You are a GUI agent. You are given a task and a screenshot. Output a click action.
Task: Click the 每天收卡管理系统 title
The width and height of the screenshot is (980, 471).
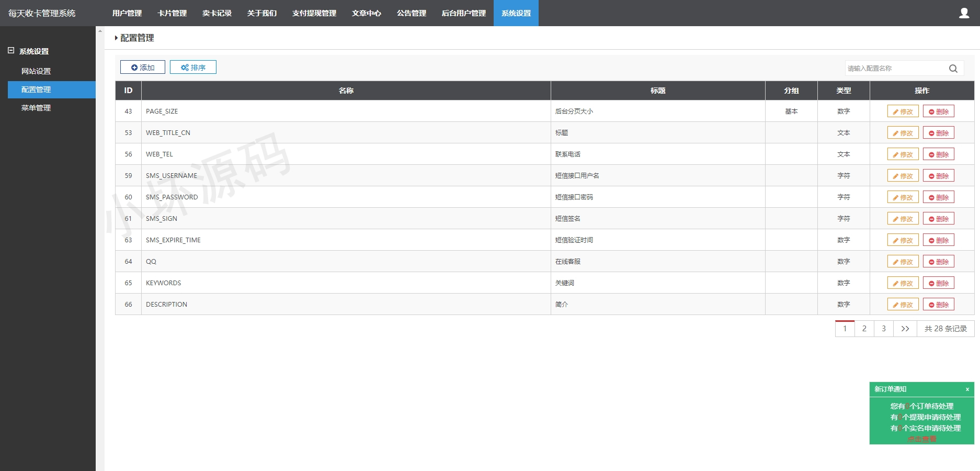[42, 13]
